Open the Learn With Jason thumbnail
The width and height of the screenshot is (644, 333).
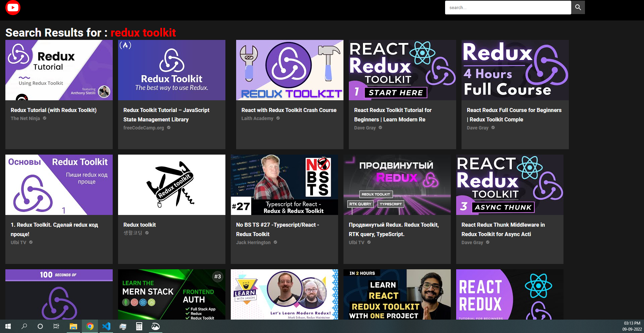284,294
